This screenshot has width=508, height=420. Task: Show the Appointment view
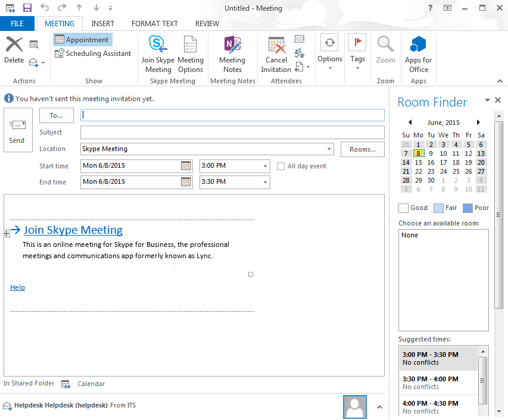click(82, 39)
